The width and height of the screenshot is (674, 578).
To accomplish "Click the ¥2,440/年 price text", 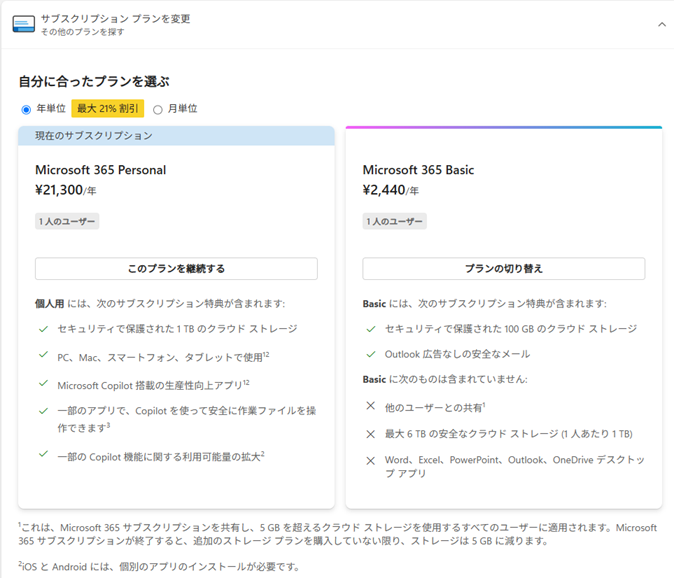I will 391,190.
